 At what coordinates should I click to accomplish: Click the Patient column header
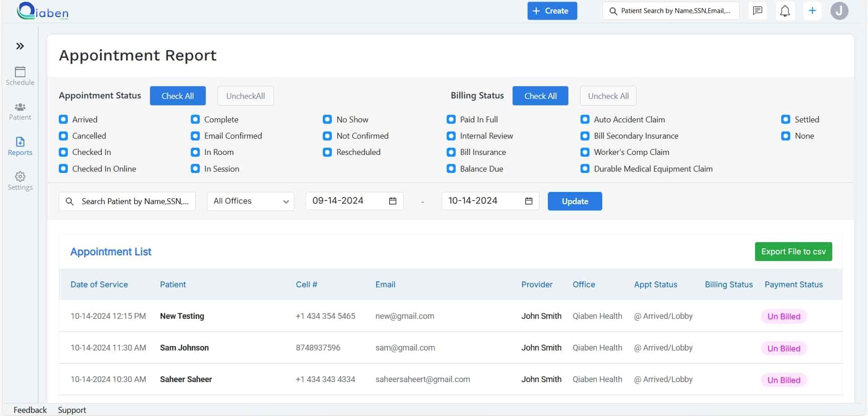(x=173, y=285)
